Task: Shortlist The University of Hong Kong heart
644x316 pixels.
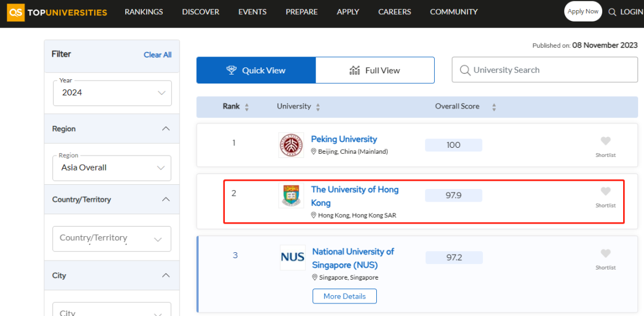Action: tap(605, 191)
